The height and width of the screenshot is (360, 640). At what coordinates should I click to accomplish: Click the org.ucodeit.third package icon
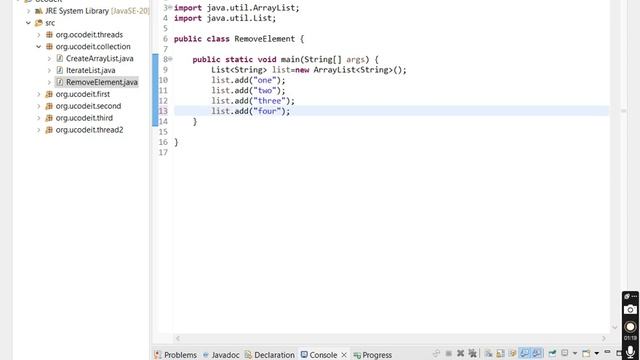tap(49, 118)
